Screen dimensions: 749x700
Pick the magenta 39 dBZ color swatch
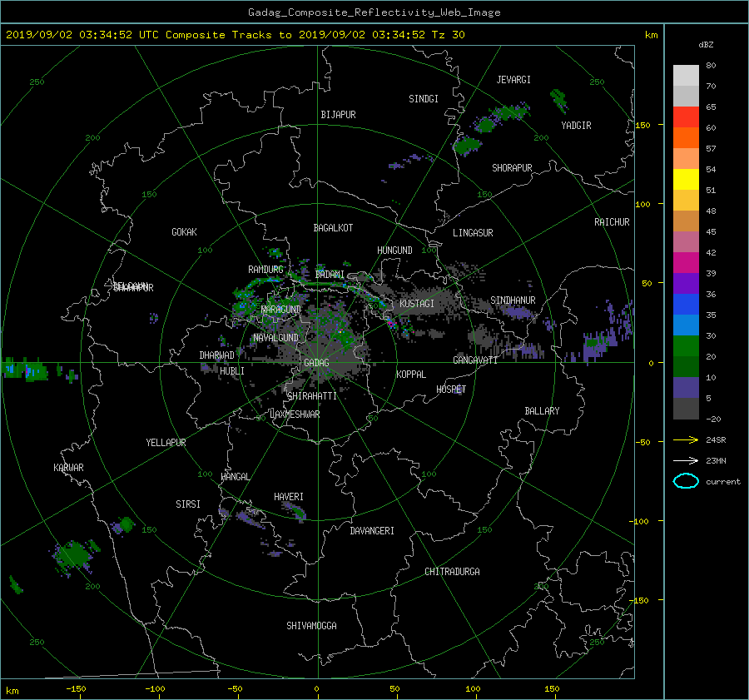(x=686, y=263)
